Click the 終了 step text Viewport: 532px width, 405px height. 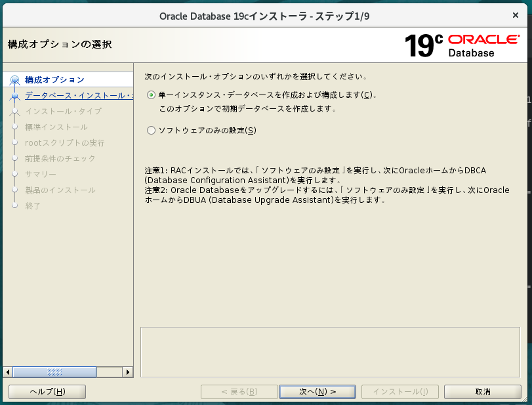pyautogui.click(x=33, y=205)
